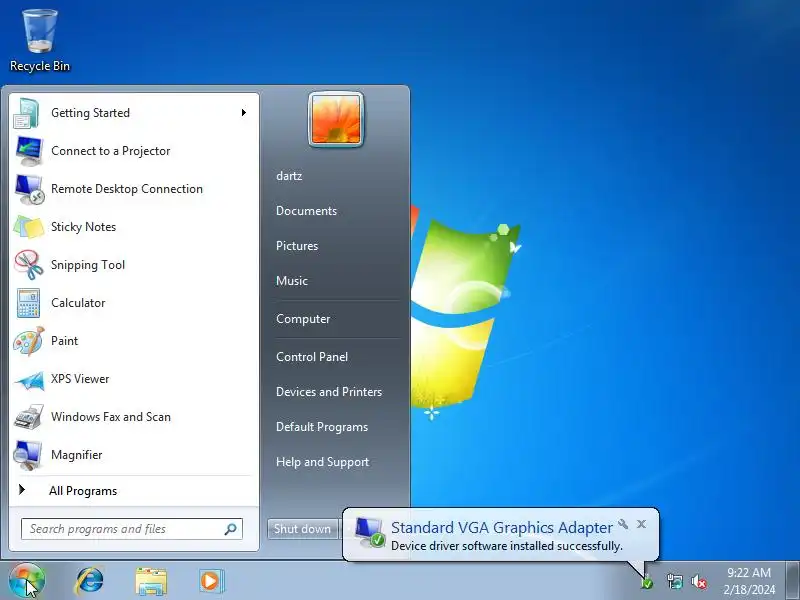Click the Sticky Notes icon
This screenshot has width=800, height=600.
point(28,227)
